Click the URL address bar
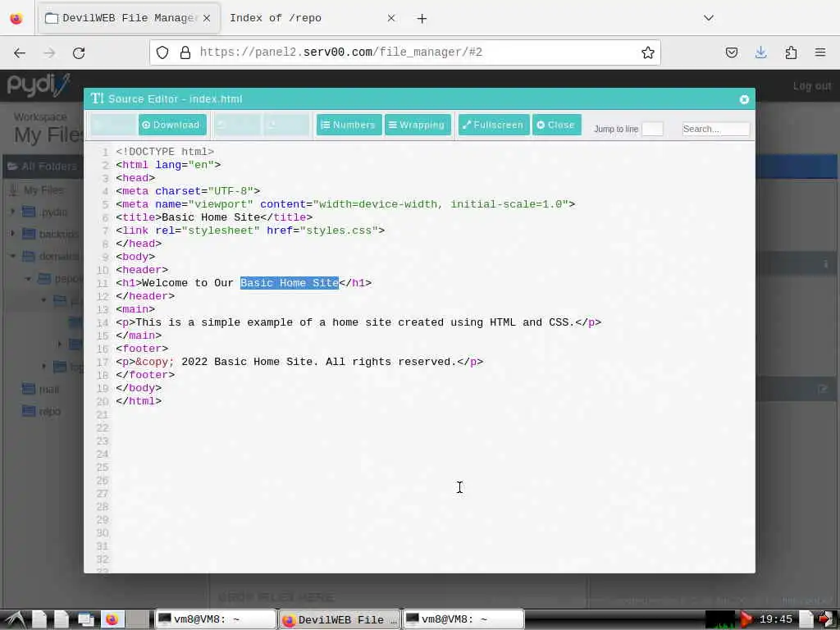 405,52
